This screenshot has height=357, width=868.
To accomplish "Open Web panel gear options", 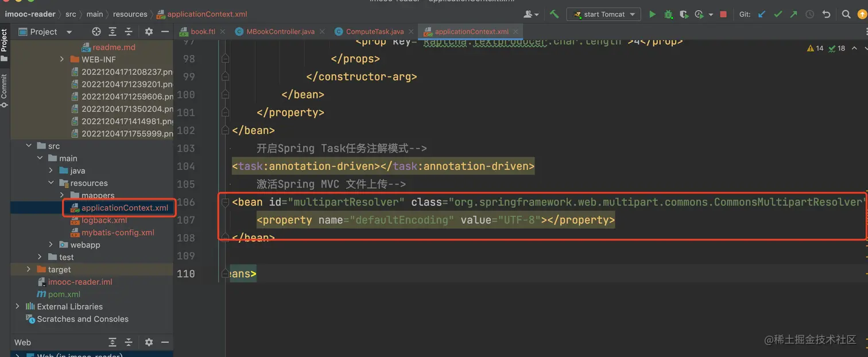I will [149, 342].
